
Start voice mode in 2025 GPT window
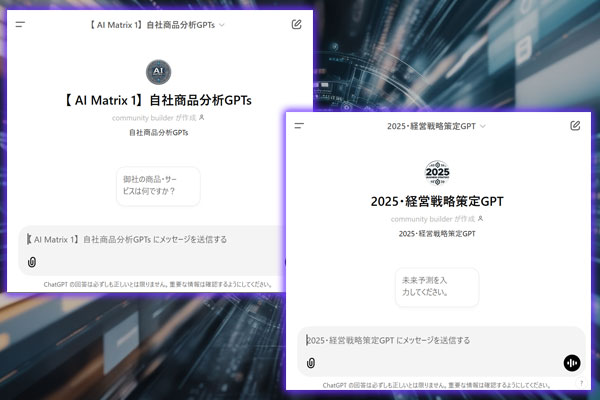click(572, 363)
